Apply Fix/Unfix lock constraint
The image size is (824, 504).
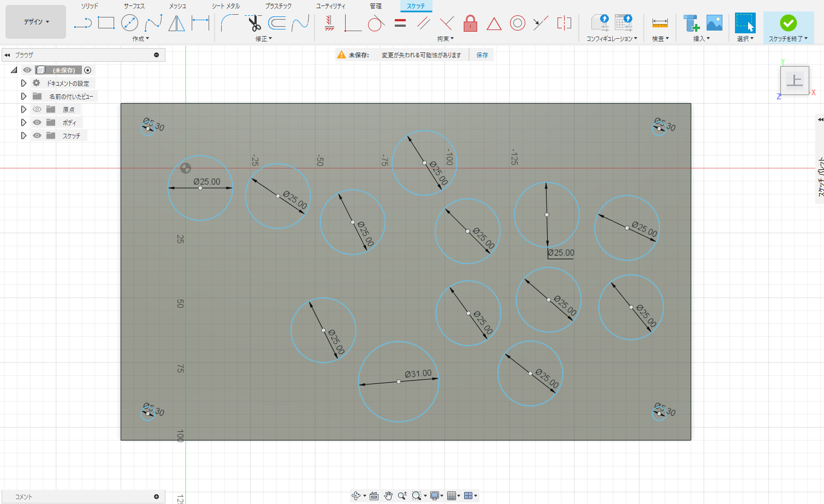pos(470,23)
